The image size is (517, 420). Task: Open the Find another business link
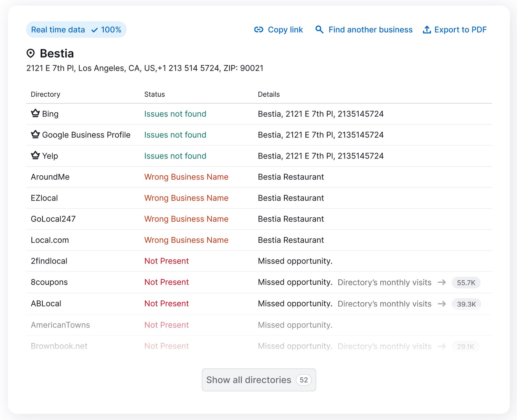tap(370, 30)
